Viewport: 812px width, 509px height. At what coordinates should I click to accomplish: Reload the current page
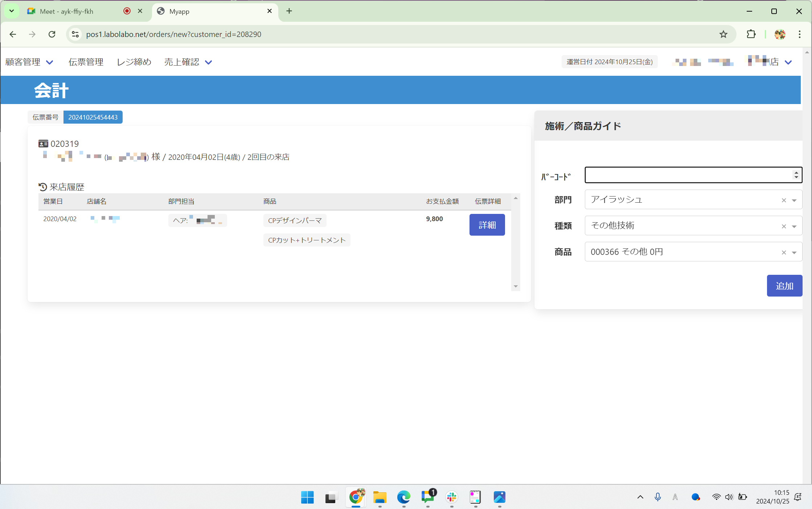pyautogui.click(x=52, y=34)
